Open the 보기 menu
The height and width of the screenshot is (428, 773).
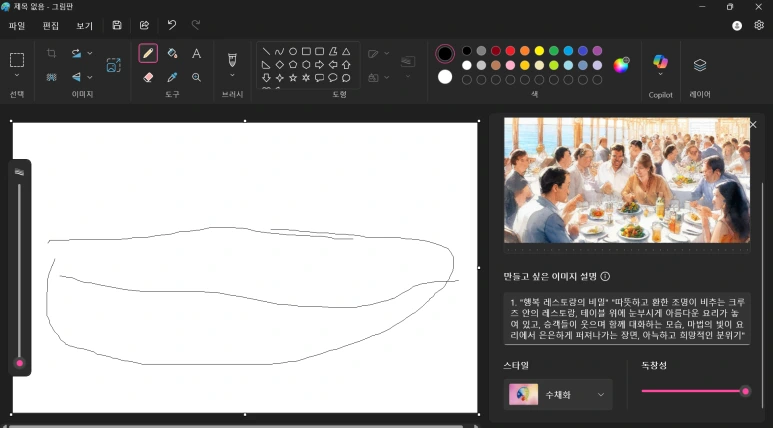84,26
